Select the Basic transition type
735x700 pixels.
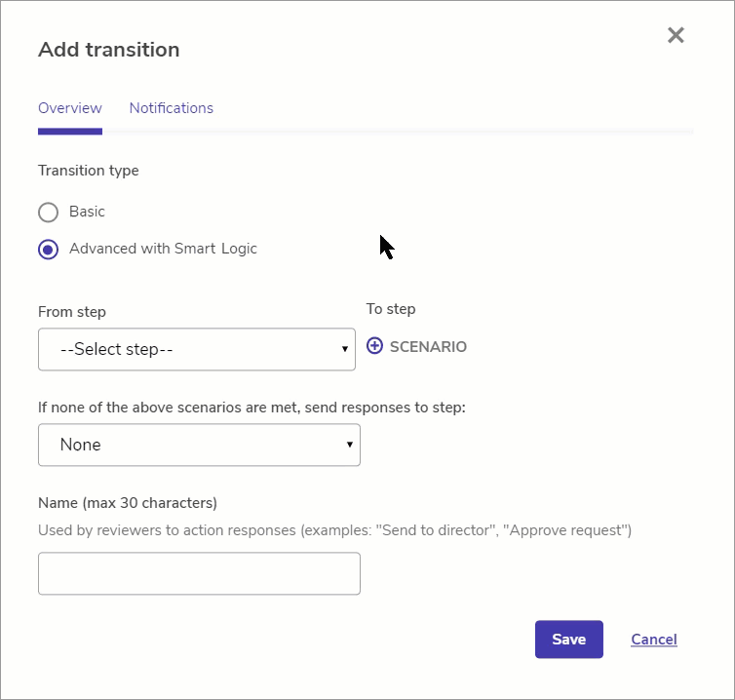click(x=49, y=212)
